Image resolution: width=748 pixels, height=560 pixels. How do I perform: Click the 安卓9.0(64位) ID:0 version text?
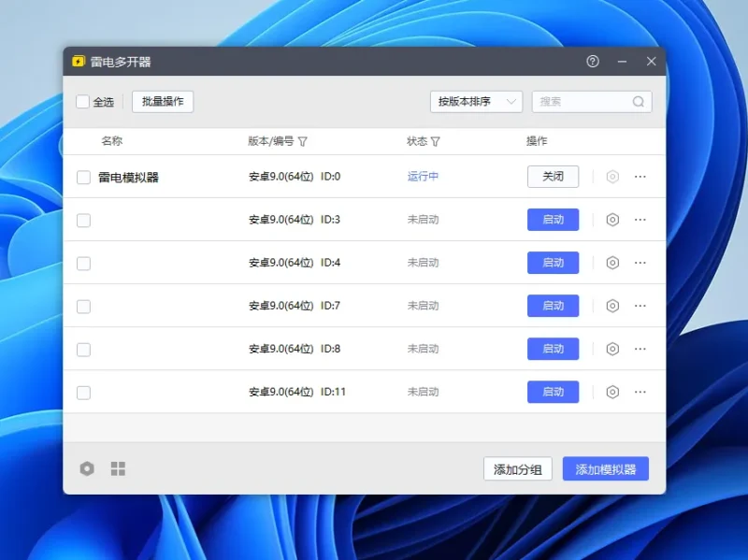click(x=295, y=177)
